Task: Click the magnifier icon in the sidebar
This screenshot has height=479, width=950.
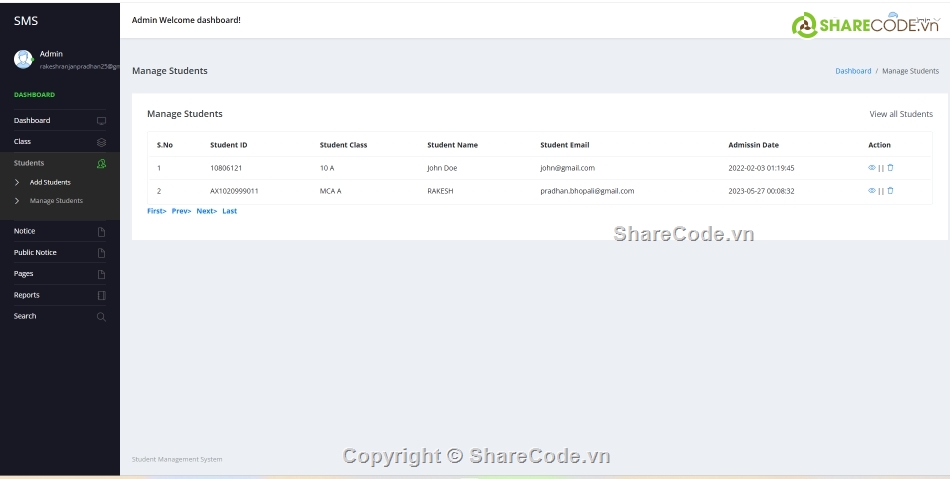Action: pyautogui.click(x=101, y=316)
